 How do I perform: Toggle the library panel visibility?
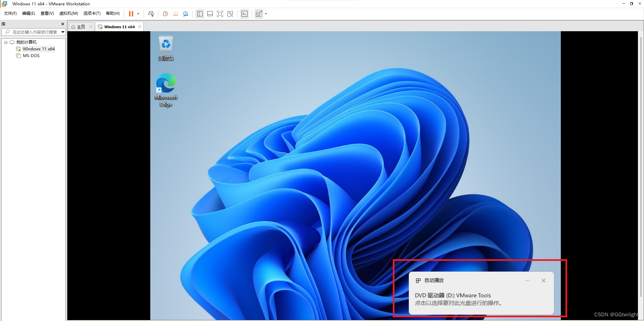coord(200,14)
